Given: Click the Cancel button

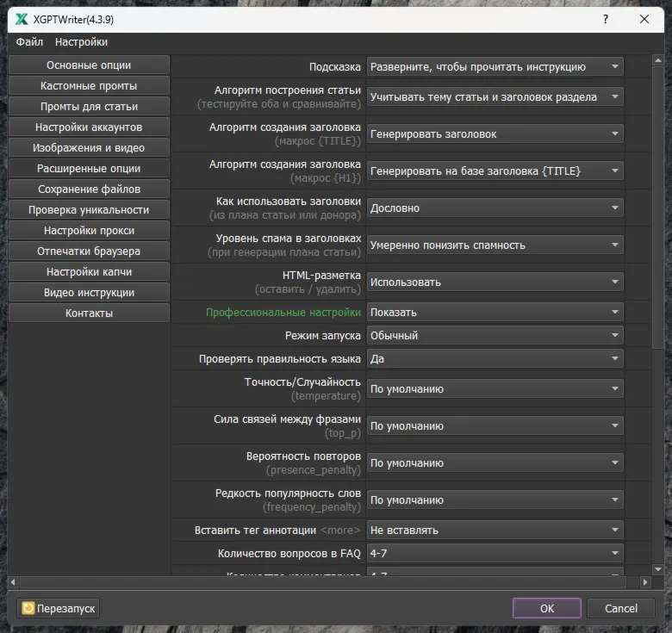Looking at the screenshot, I should [x=621, y=608].
